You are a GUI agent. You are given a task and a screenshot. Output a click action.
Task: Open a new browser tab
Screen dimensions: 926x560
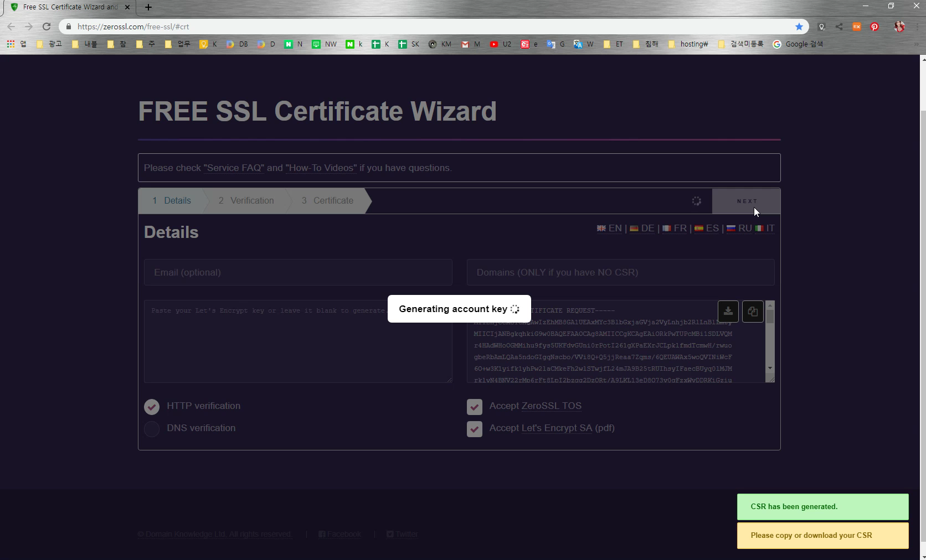tap(148, 7)
